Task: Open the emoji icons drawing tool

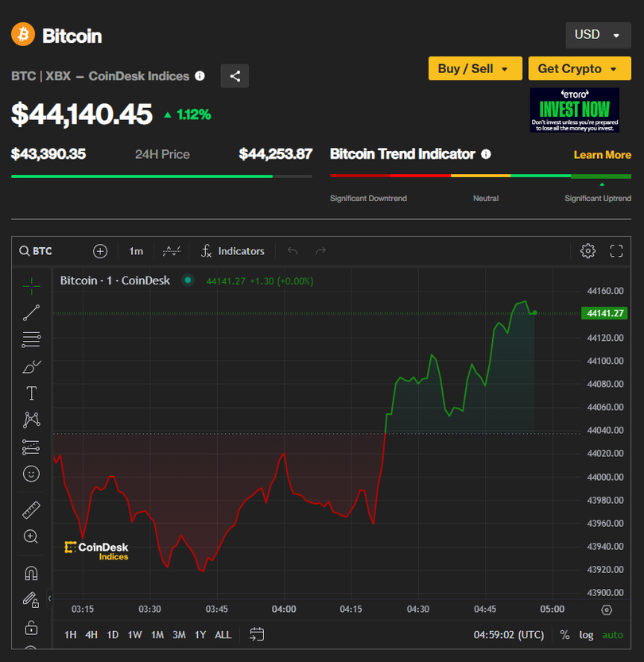Action: pos(31,474)
